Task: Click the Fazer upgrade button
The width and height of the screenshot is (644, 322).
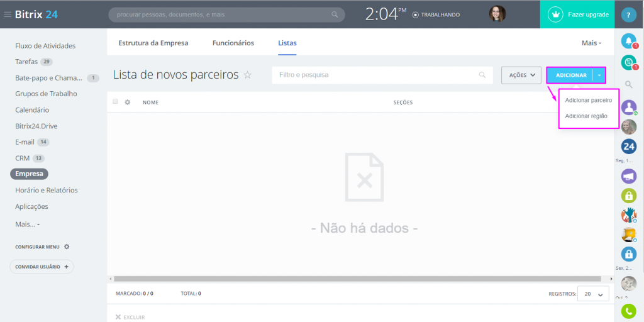Action: click(x=577, y=14)
